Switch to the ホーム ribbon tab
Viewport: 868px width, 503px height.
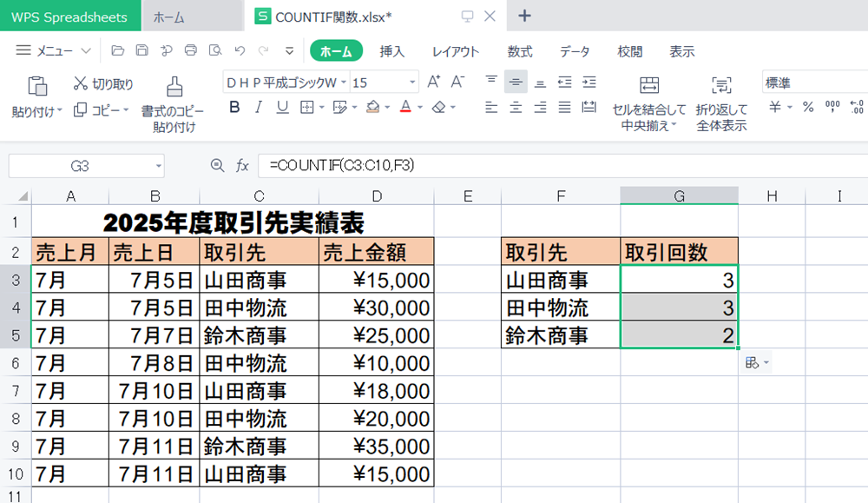click(x=336, y=51)
